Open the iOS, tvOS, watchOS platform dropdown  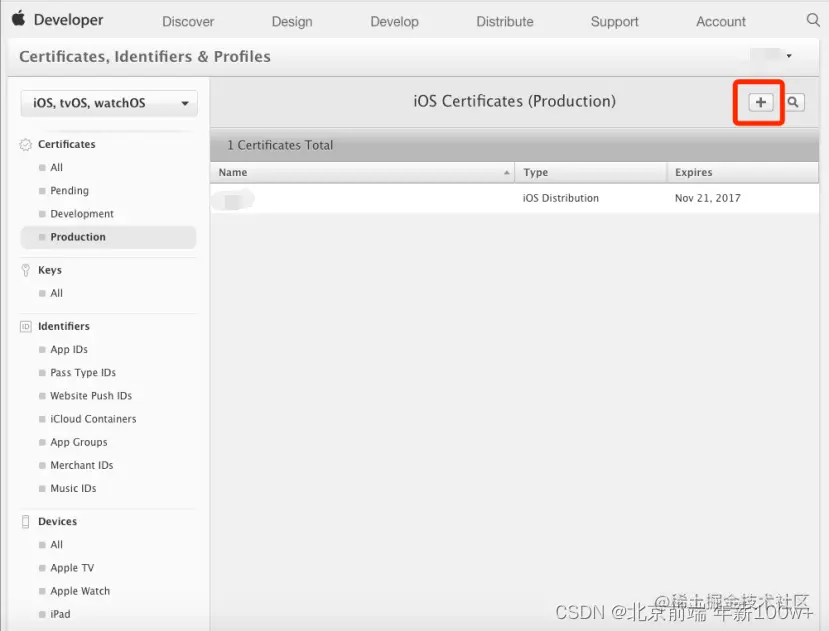[x=109, y=103]
